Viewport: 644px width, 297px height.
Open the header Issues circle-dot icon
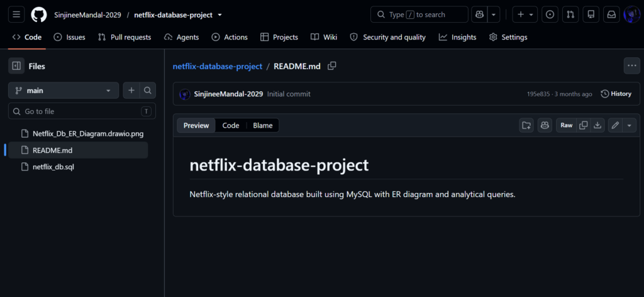pos(550,14)
